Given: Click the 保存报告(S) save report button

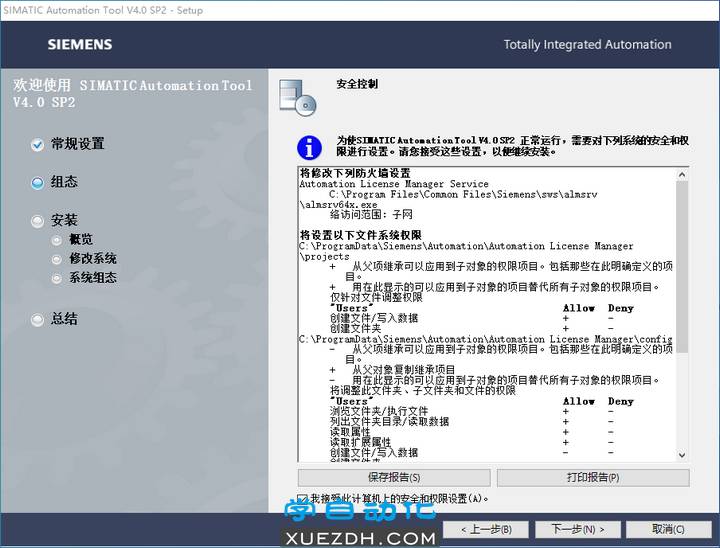Looking at the screenshot, I should coord(394,477).
